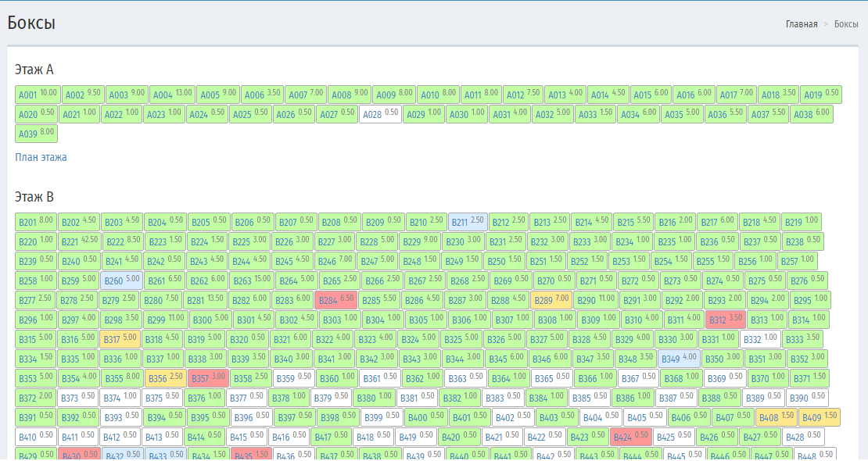This screenshot has width=868, height=461.
Task: Click box B371
Action: coord(809,378)
